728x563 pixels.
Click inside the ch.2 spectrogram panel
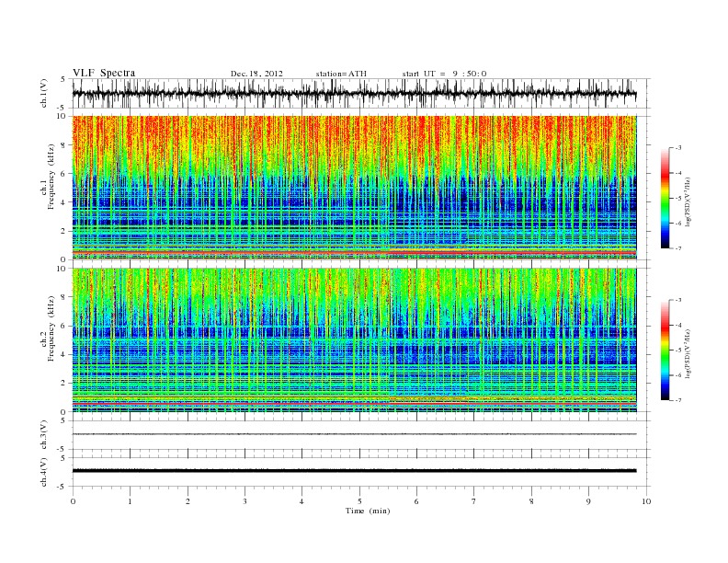click(354, 340)
